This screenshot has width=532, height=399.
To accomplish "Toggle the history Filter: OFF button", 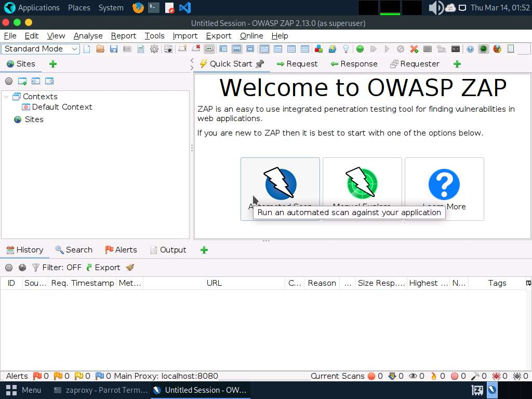I will pos(57,268).
